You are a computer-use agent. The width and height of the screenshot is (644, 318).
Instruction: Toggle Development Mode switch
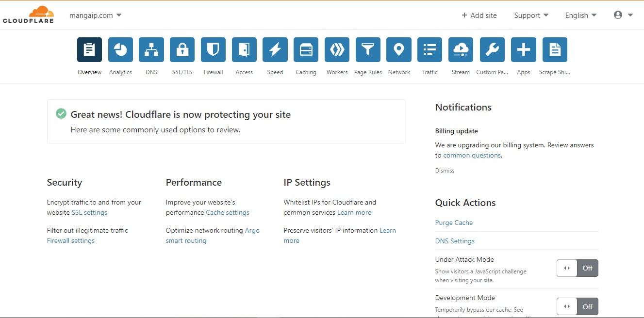pos(578,306)
